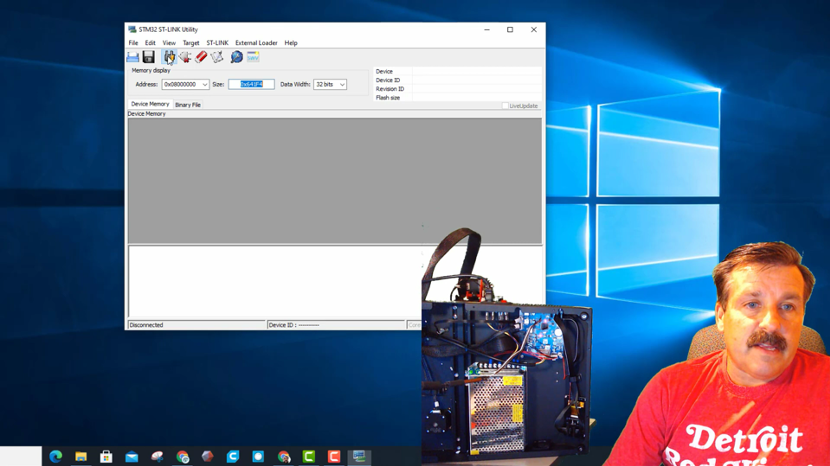
Task: Enable the LiveUpdate checkbox
Action: [505, 106]
